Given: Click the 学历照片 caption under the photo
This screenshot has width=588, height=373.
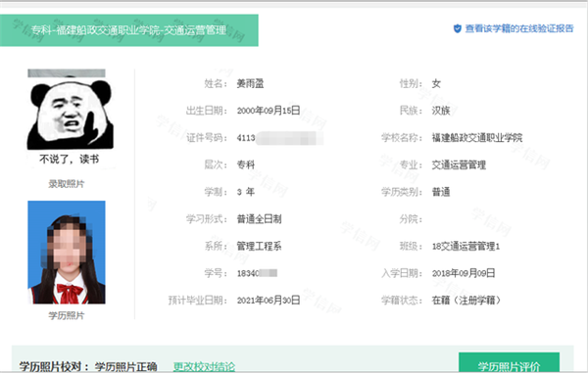Looking at the screenshot, I should point(67,315).
